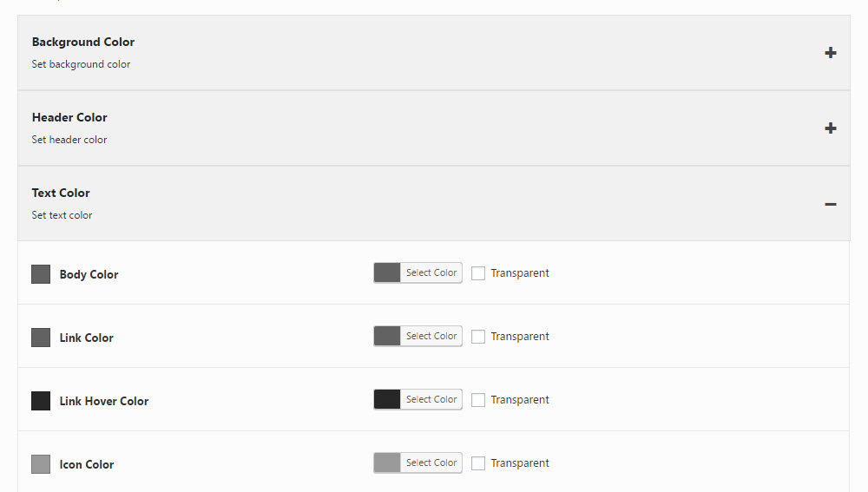868x492 pixels.
Task: Click the Body Color row label
Action: (89, 274)
